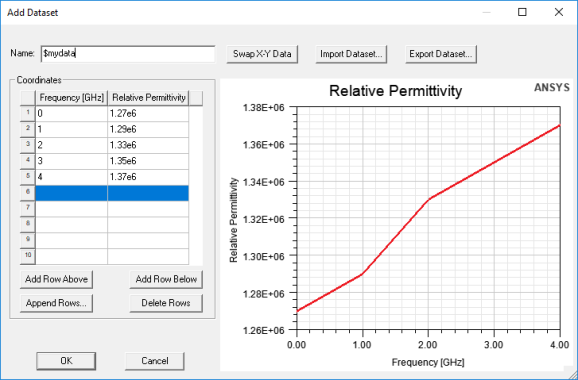Screen dimensions: 578x380
Task: Close the Add Dataset window
Action: pos(559,12)
